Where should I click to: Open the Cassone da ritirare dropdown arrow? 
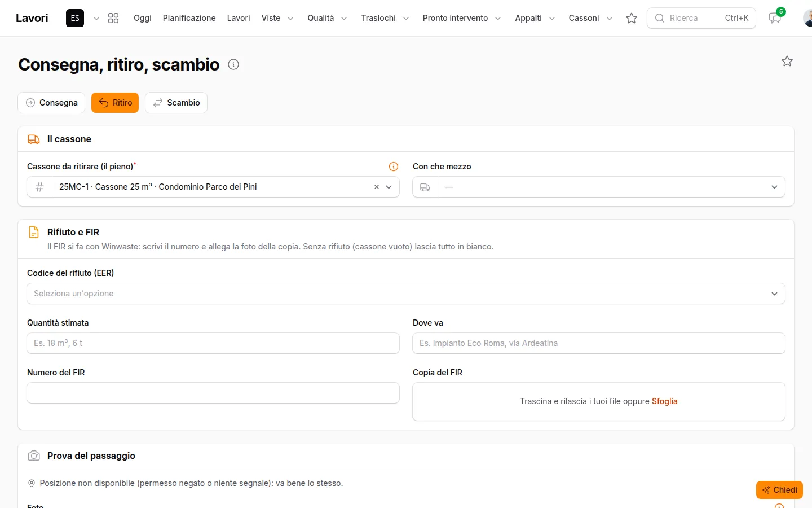click(x=389, y=187)
